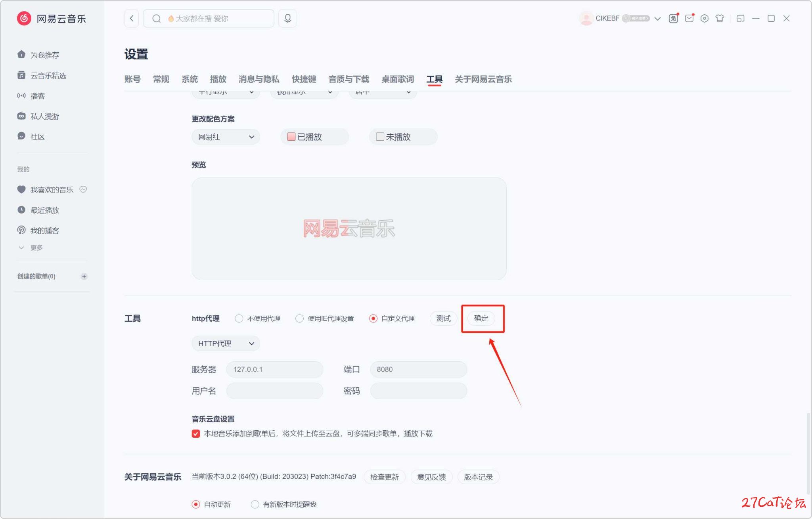The image size is (812, 519).
Task: Select 使用IE代理设置 radio option
Action: tap(299, 319)
